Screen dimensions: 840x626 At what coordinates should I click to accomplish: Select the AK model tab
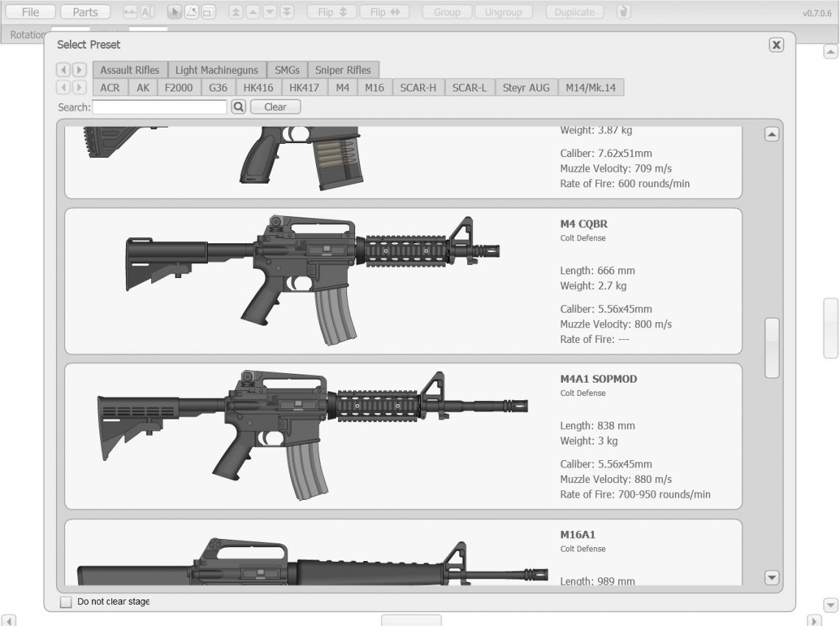coord(143,87)
